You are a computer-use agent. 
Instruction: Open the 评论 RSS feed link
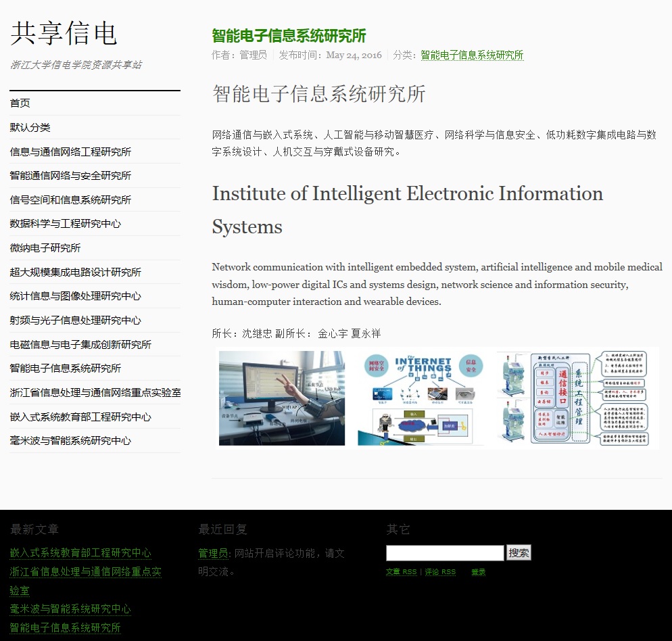[440, 572]
